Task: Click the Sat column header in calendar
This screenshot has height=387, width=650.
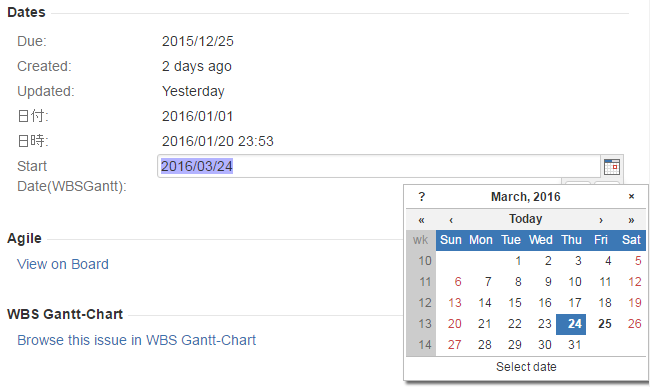Action: 631,240
